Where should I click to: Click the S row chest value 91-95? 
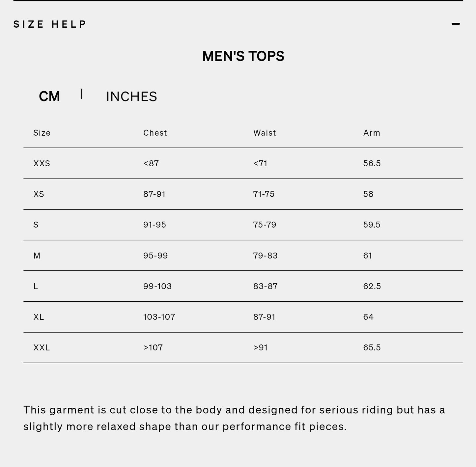[x=154, y=225]
